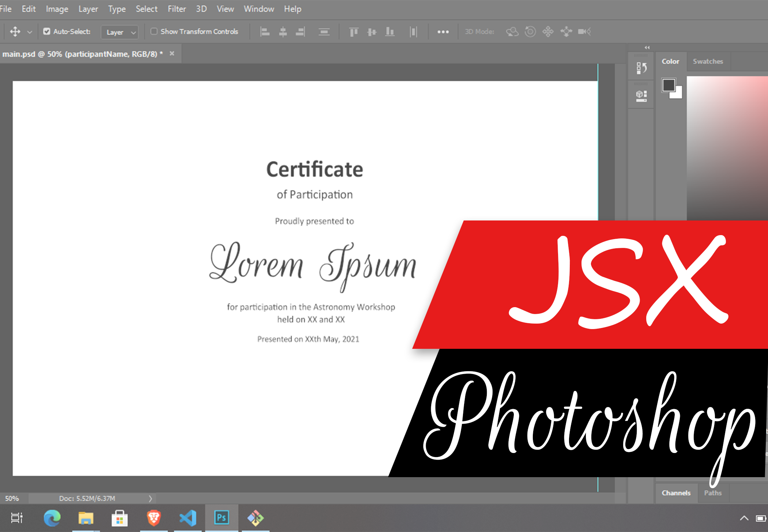Open the 3D menu

click(x=201, y=9)
